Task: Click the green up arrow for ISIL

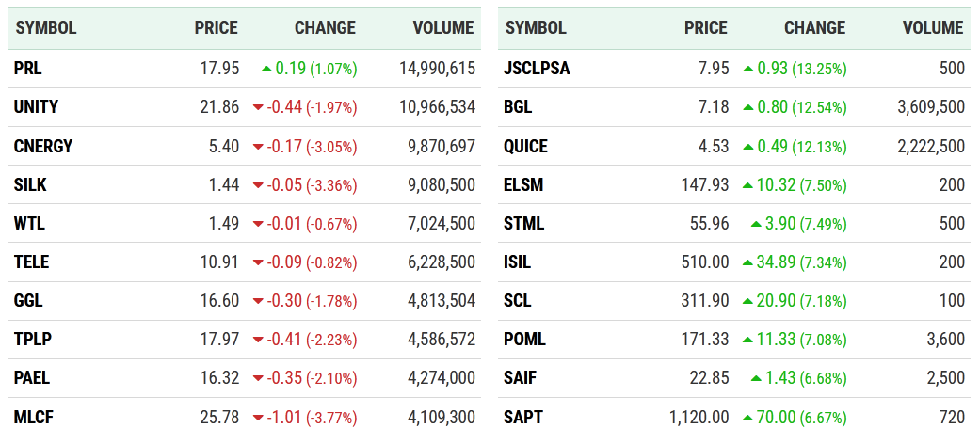Action: (x=748, y=262)
